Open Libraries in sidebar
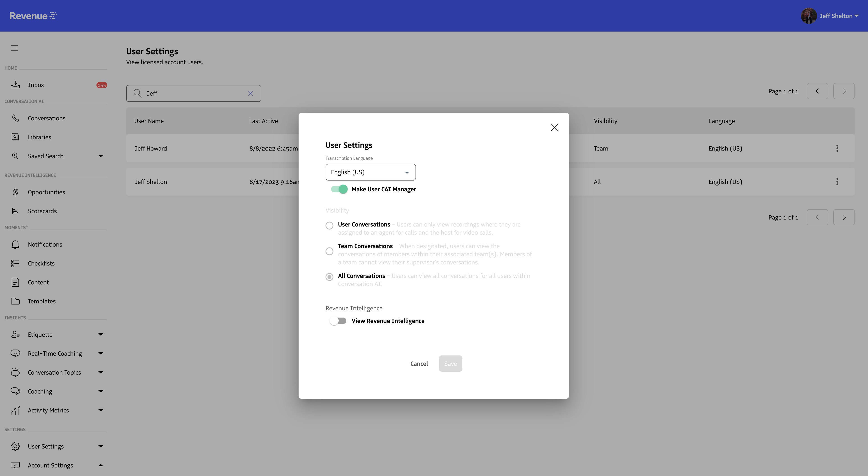868x476 pixels. [39, 137]
